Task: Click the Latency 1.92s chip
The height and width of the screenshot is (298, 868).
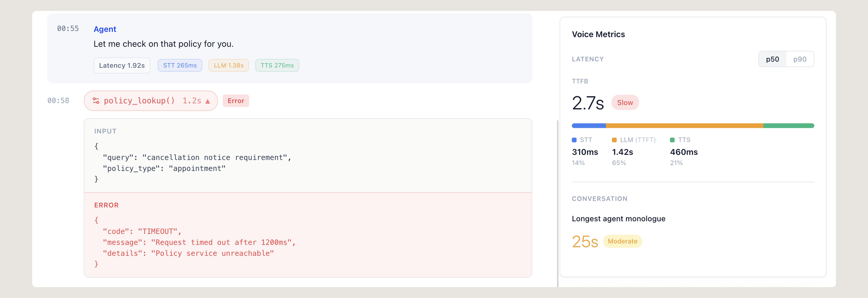Action: [x=122, y=65]
